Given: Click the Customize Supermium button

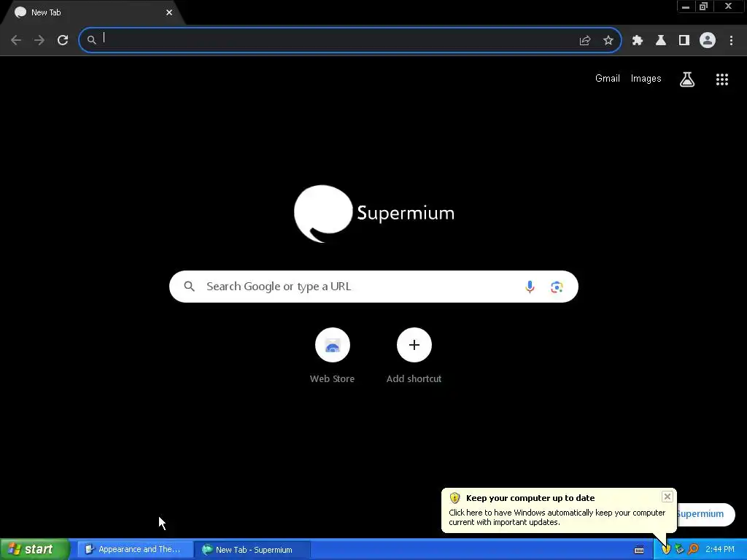Looking at the screenshot, I should click(706, 514).
